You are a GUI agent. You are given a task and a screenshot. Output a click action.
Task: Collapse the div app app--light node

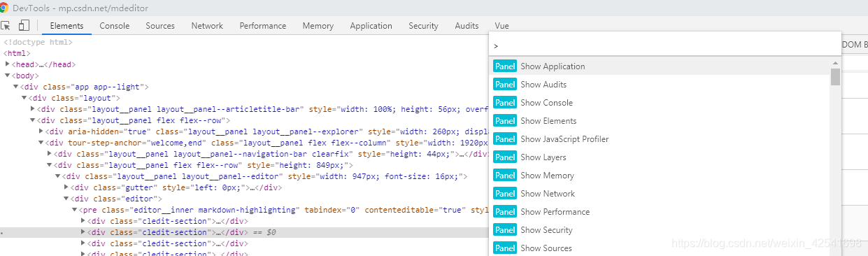coord(16,87)
